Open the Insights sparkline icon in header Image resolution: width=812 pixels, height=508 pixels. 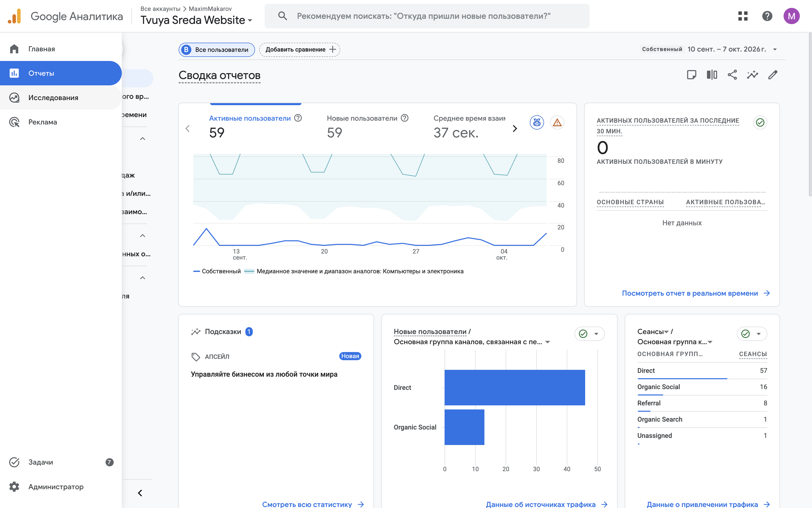pos(752,75)
